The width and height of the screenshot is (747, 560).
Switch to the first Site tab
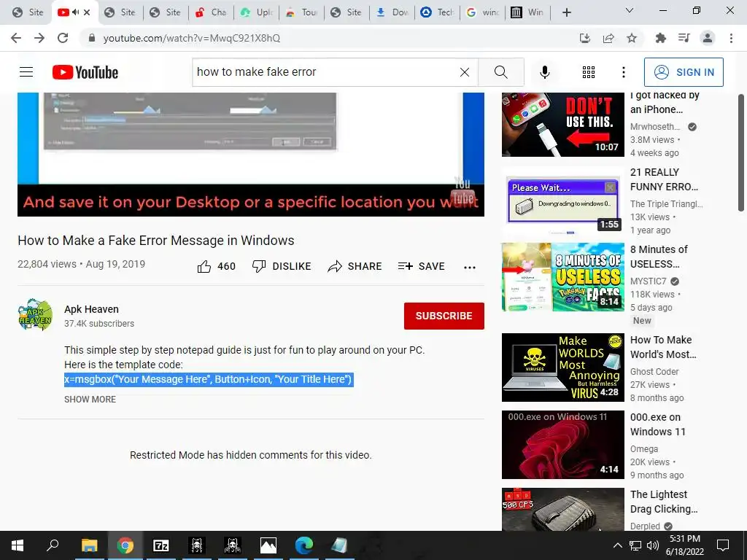pyautogui.click(x=28, y=12)
